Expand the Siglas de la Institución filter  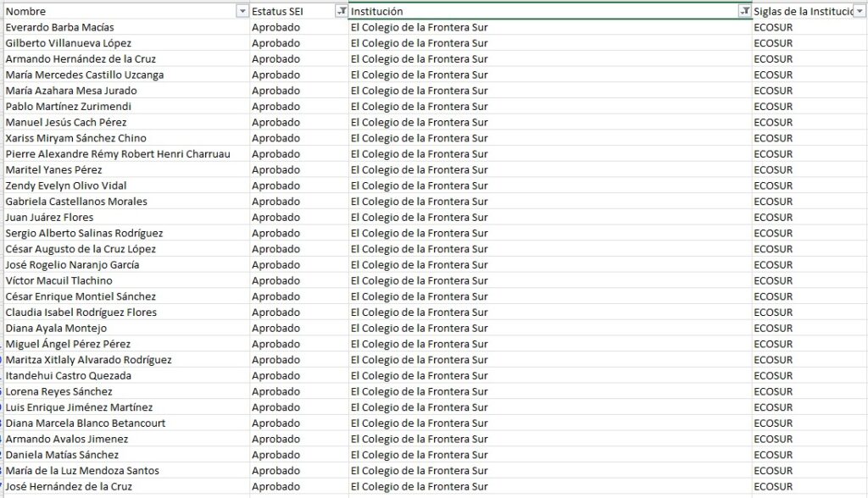[859, 12]
